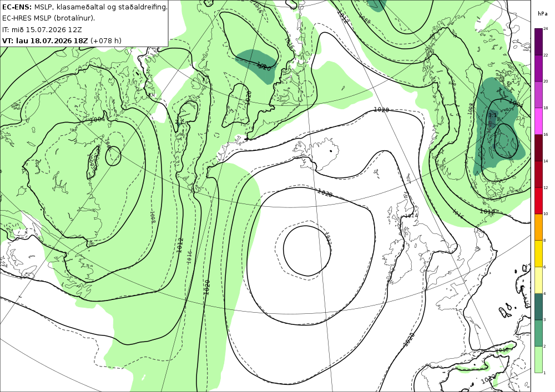Click the 1028 isobar label south of Iceland
This screenshot has width=555, height=392.
[325, 193]
